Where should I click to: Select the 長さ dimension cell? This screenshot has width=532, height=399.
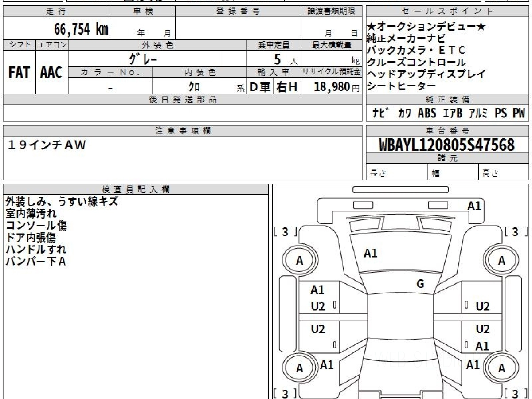(x=397, y=172)
